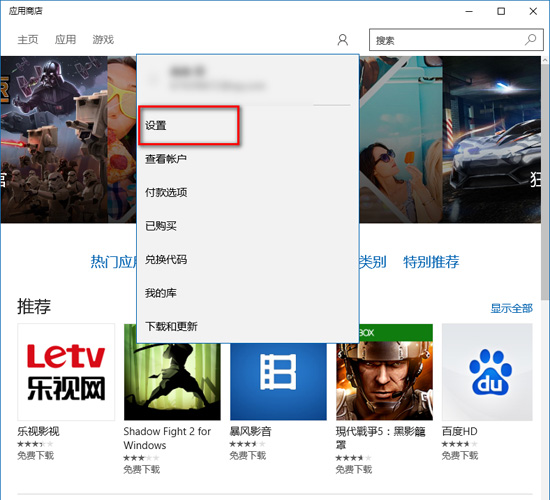The image size is (550, 500).
Task: Minimize the 应用商店 window
Action: point(469,11)
